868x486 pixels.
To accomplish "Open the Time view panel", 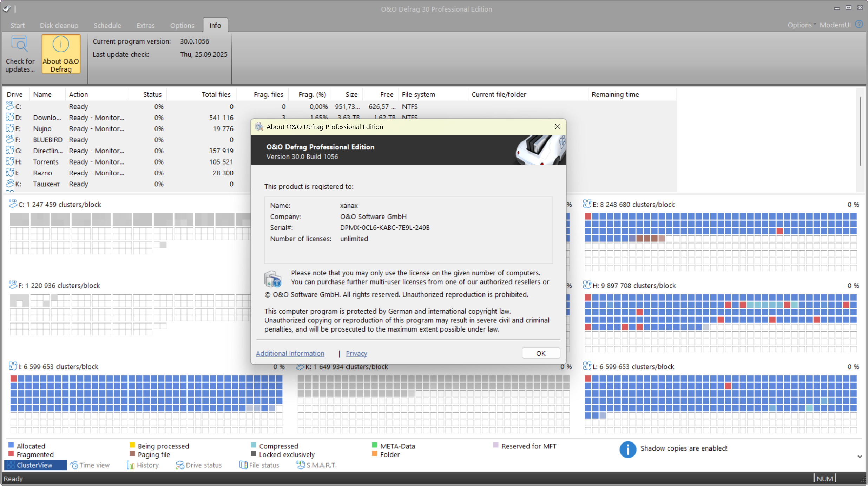I will pos(90,465).
